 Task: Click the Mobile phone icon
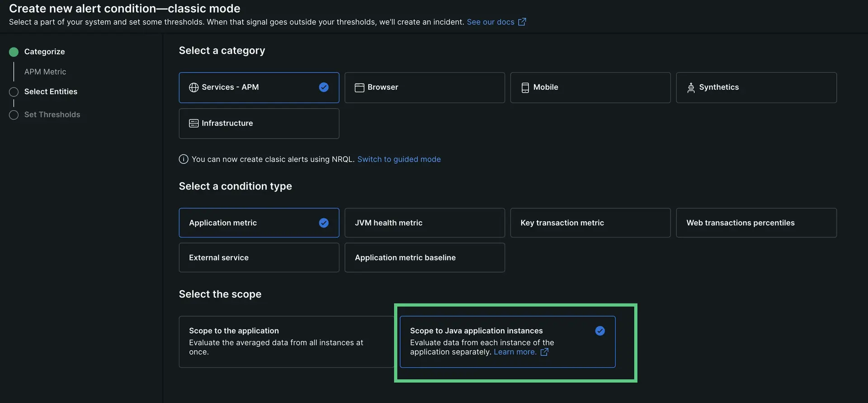[x=525, y=87]
